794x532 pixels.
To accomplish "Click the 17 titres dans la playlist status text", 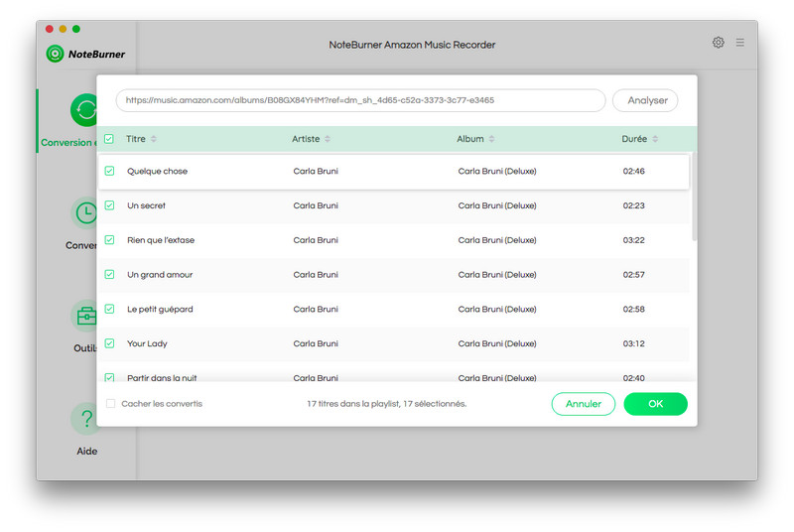I will pos(386,404).
